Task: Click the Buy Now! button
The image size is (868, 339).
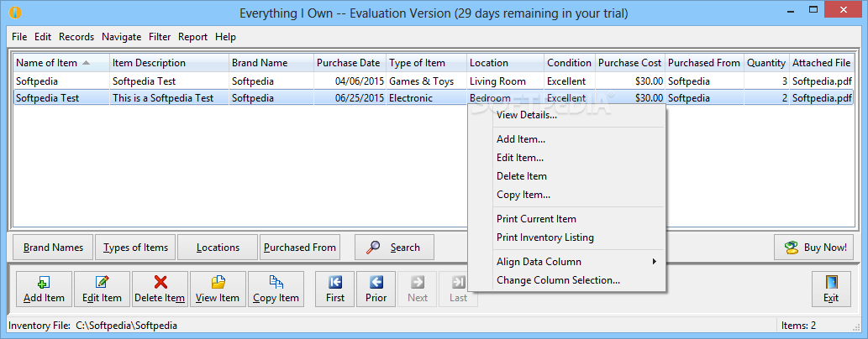Action: [x=813, y=248]
